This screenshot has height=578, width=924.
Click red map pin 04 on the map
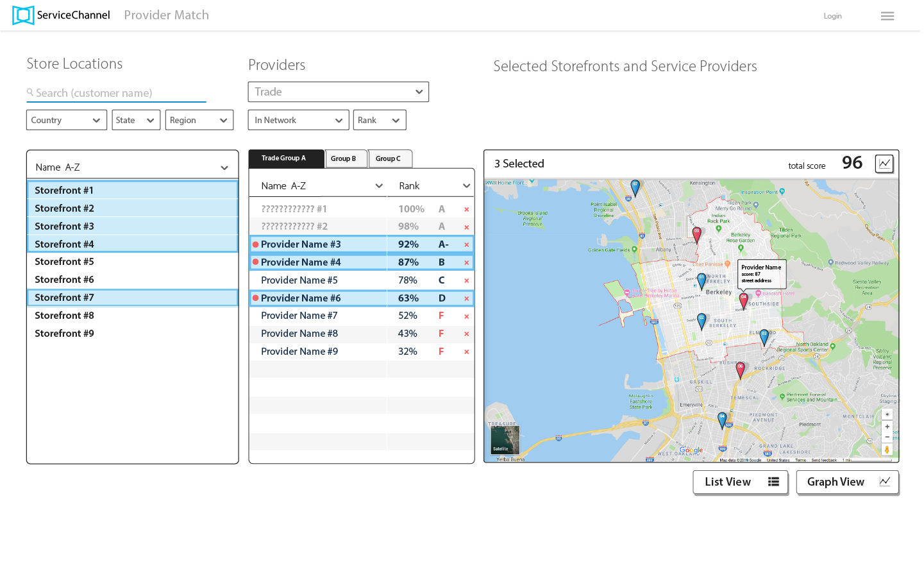point(744,300)
